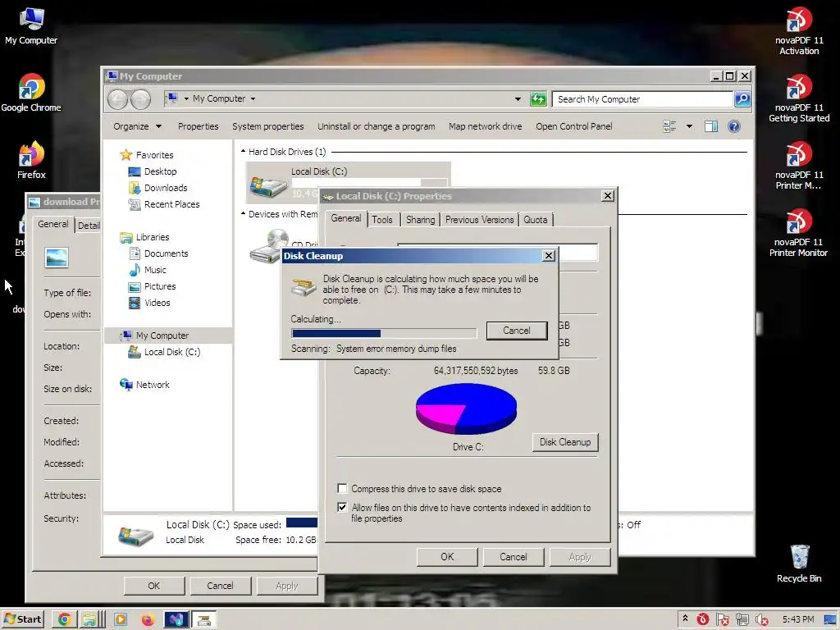
Task: Open the Start menu
Action: coord(22,619)
